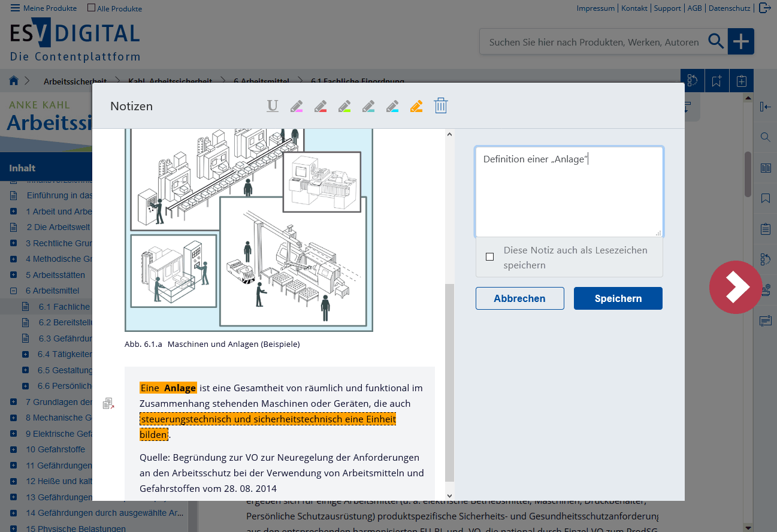777x532 pixels.
Task: Open the Impressum link
Action: 595,8
